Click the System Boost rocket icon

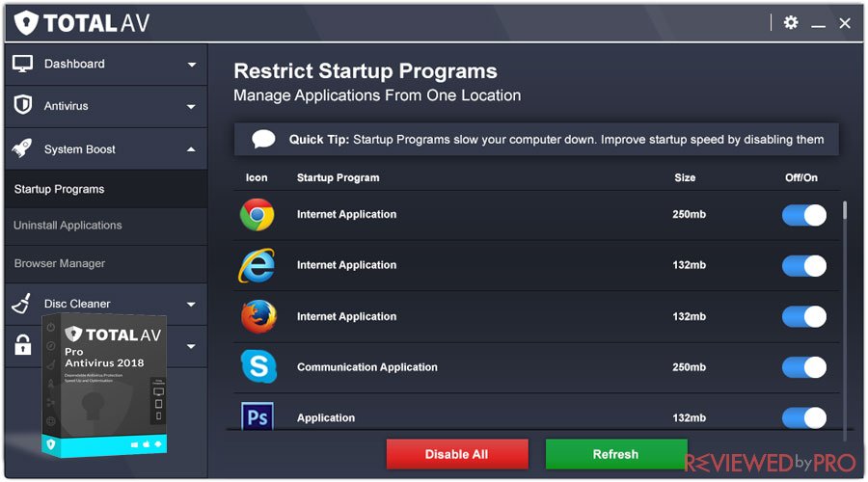(x=22, y=148)
